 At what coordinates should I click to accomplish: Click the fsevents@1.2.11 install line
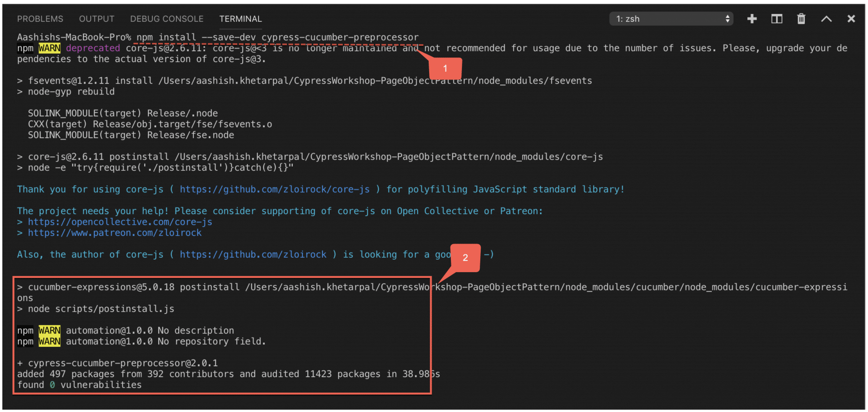[x=305, y=81]
